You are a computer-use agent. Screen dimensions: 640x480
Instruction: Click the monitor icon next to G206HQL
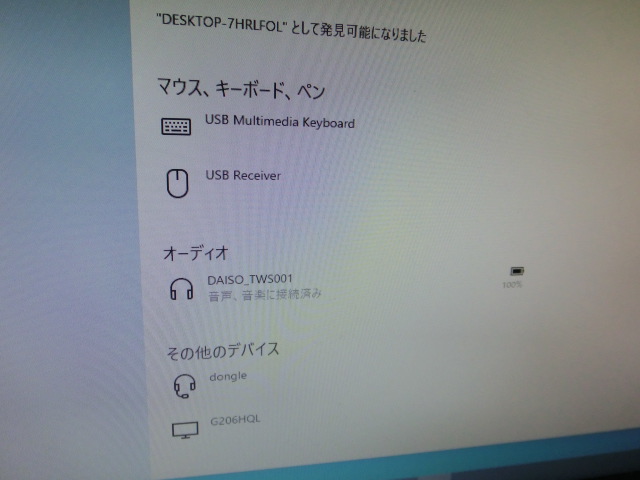click(185, 430)
